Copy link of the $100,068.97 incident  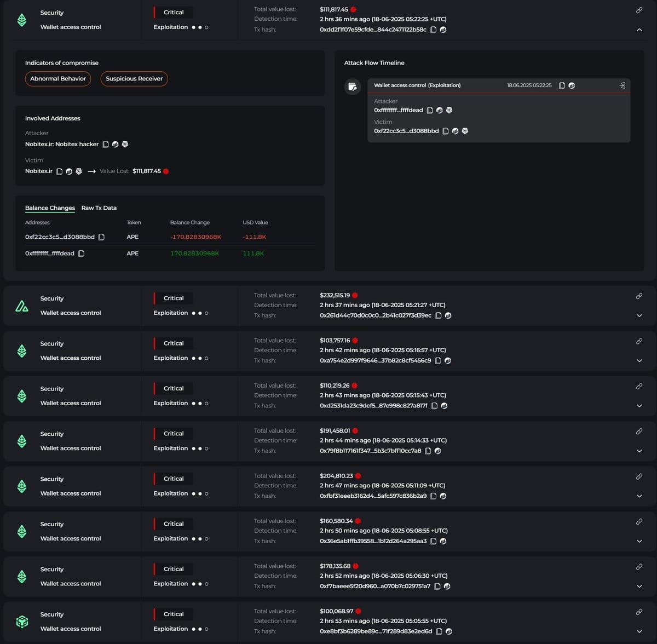pyautogui.click(x=639, y=612)
